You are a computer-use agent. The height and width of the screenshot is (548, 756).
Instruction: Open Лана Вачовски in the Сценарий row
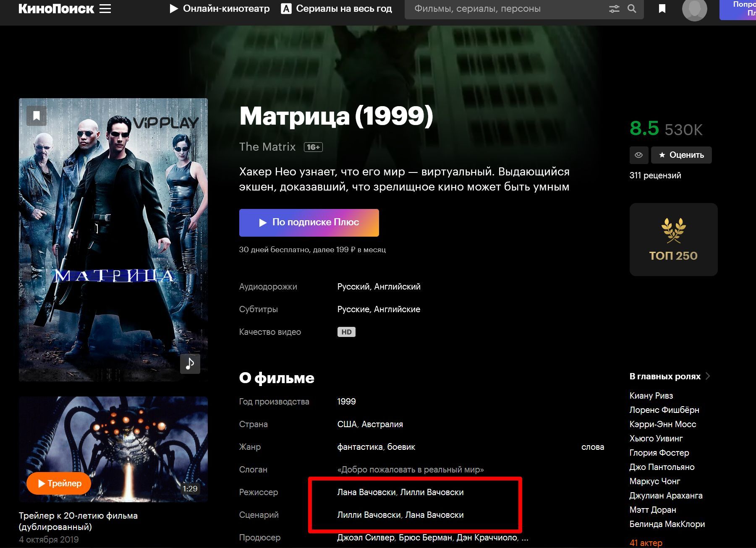pyautogui.click(x=434, y=515)
